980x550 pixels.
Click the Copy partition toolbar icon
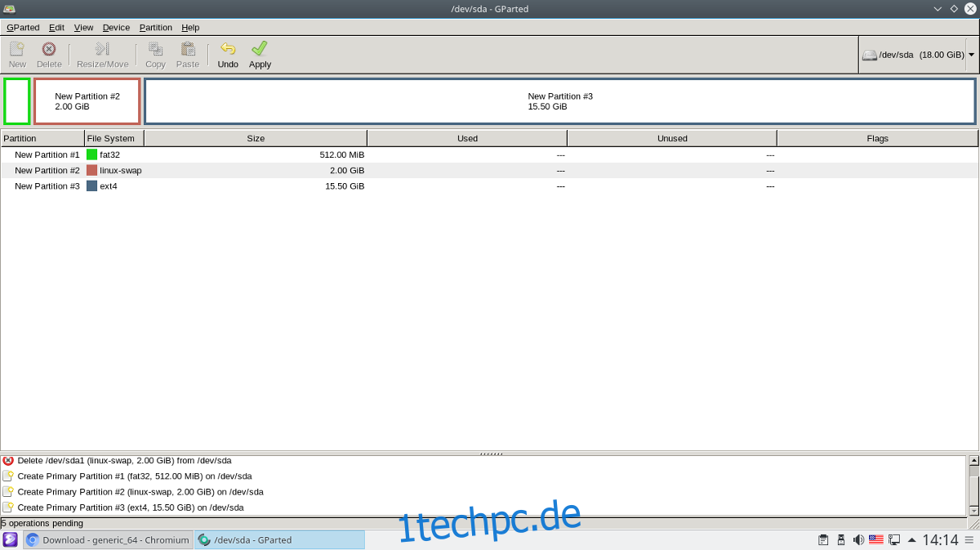tap(155, 55)
